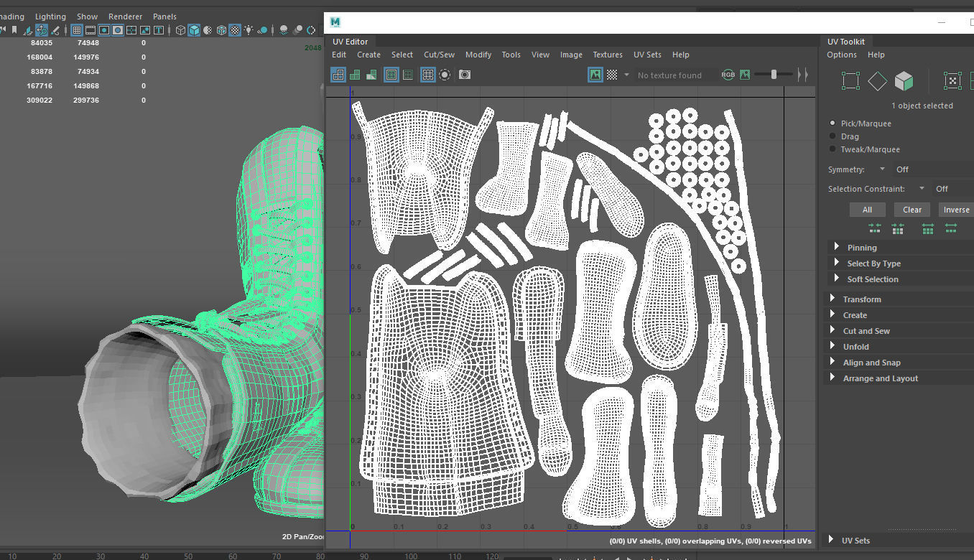Viewport: 974px width, 560px height.
Task: Toggle wireframe UV display in UV Editor toolbar
Action: (338, 75)
